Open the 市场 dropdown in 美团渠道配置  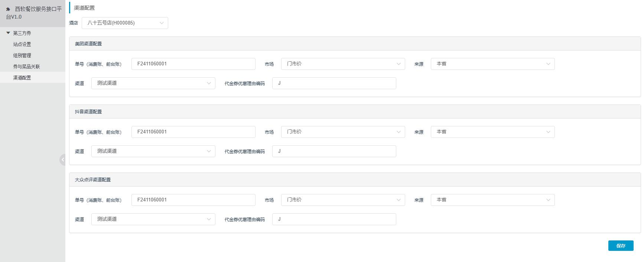[x=343, y=64]
